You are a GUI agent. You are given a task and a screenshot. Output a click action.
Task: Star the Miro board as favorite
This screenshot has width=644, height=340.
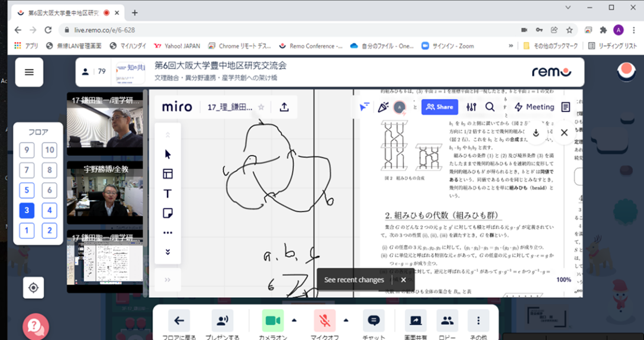[x=261, y=107]
